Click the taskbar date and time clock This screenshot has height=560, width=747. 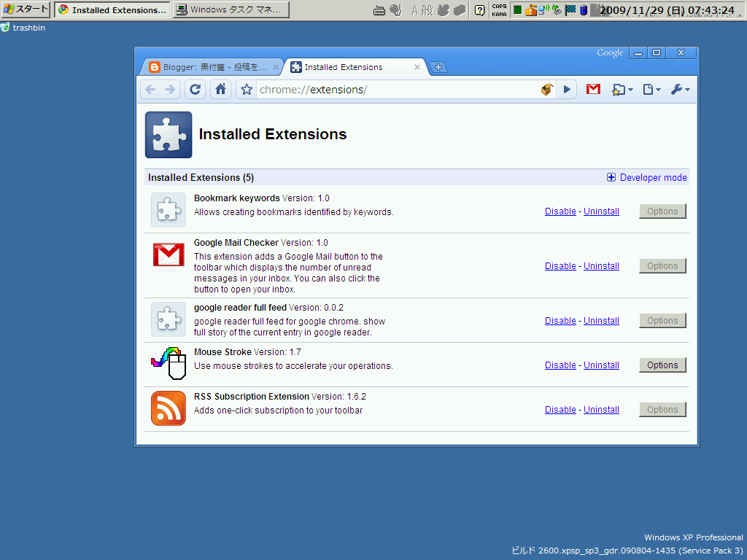[667, 10]
